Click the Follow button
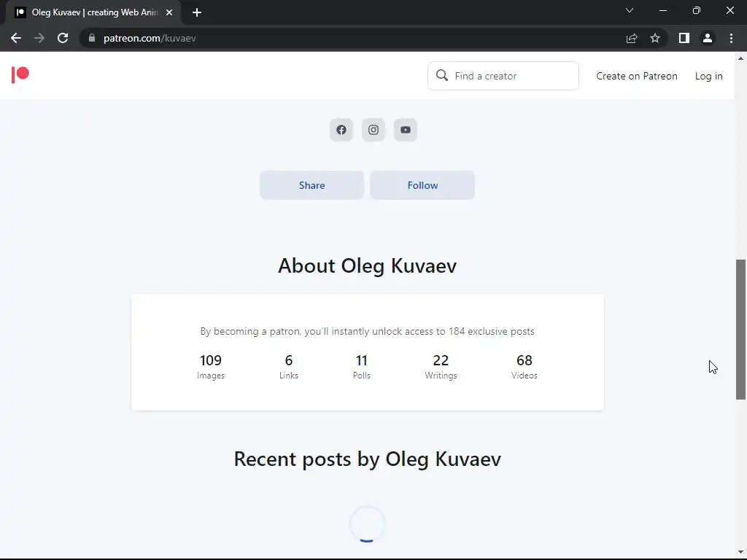The width and height of the screenshot is (747, 560). (x=422, y=185)
